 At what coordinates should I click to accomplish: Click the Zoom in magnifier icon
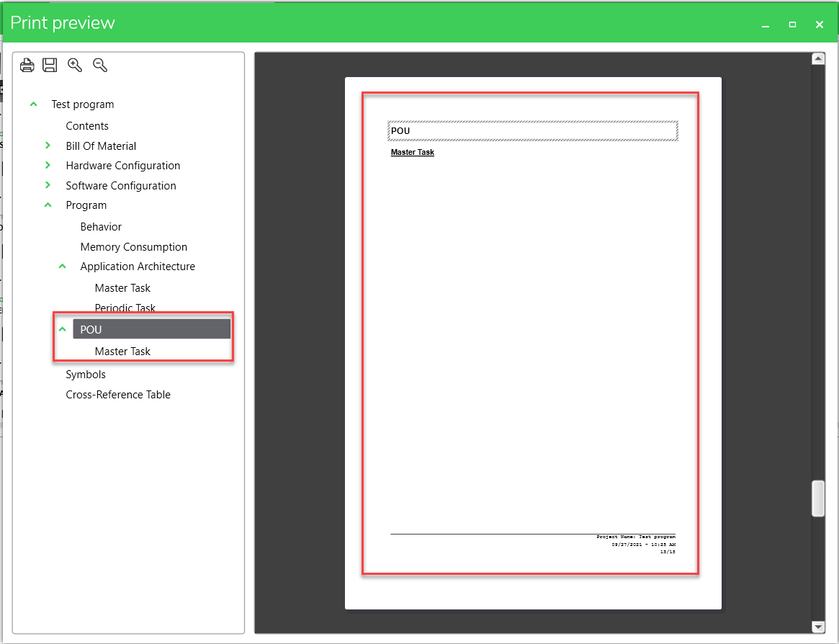pos(75,66)
